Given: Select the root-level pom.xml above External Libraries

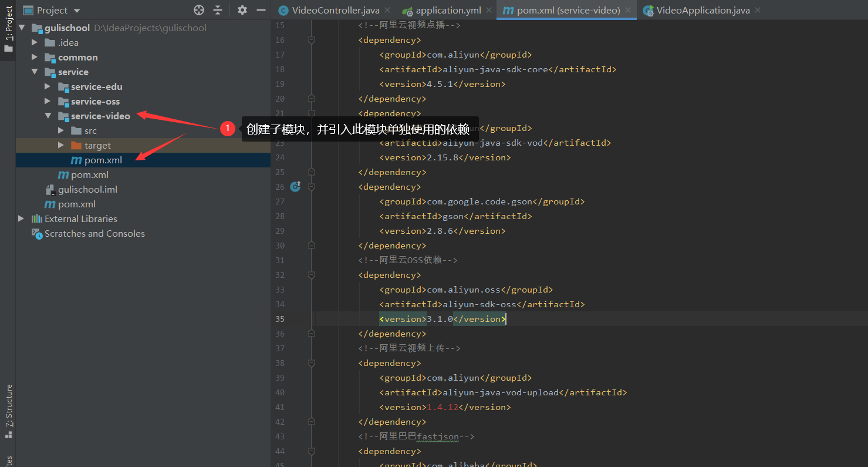Looking at the screenshot, I should pyautogui.click(x=77, y=204).
